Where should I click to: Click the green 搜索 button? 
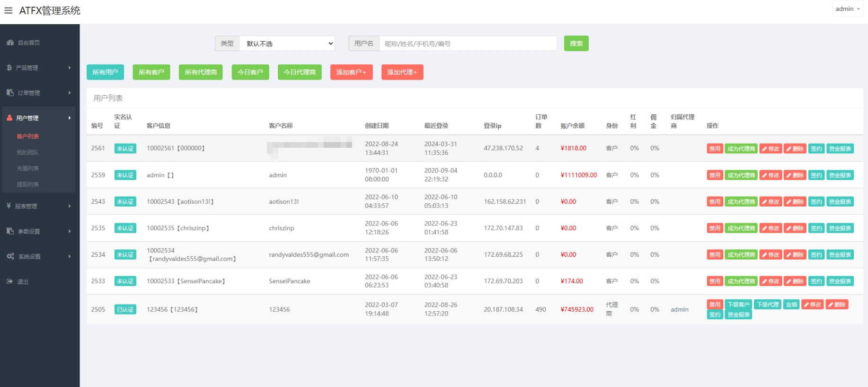point(576,44)
